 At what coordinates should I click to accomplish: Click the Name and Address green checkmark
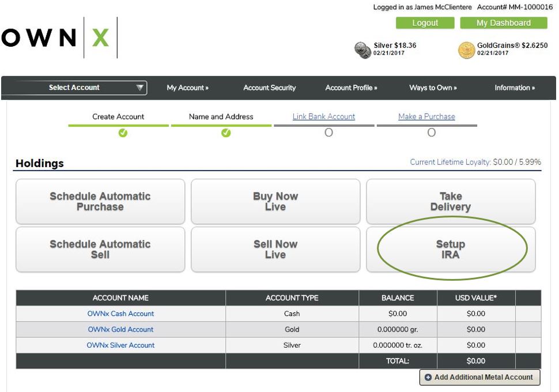point(226,133)
